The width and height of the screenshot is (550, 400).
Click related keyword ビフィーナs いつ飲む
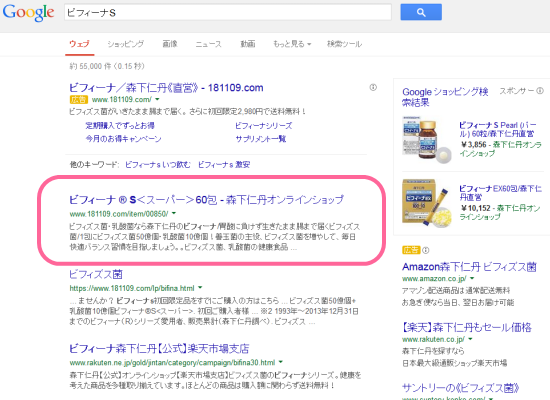click(158, 165)
